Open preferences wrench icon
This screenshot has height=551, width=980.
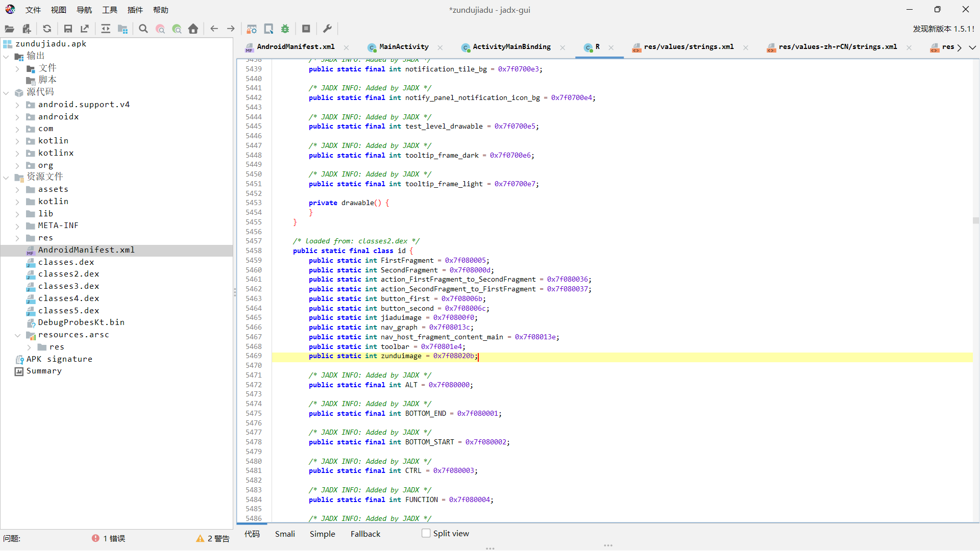pos(328,29)
